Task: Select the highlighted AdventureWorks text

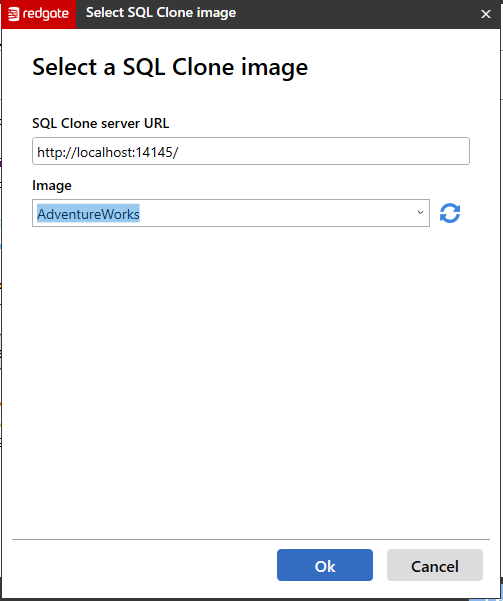Action: [88, 214]
